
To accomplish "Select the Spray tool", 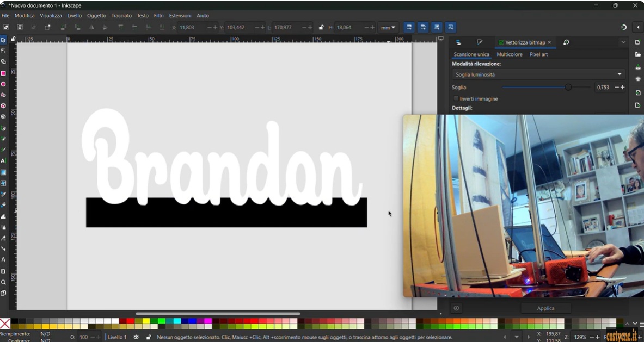I will [3, 227].
